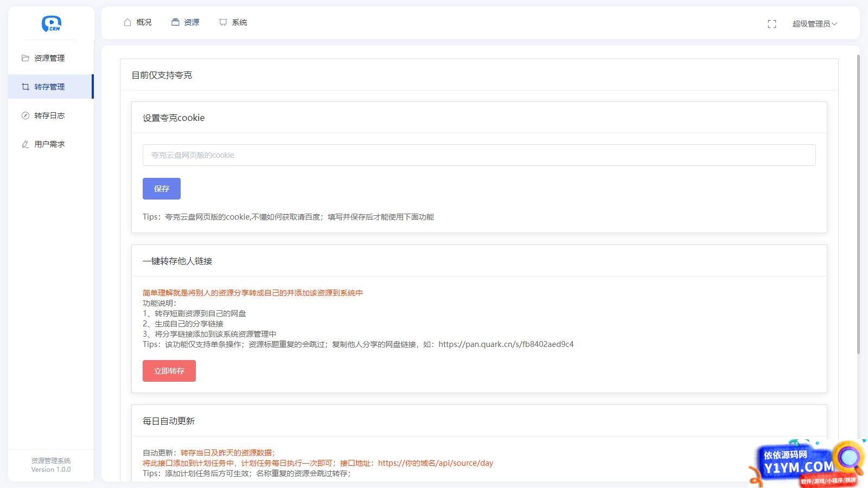Click the box icon beside 资源 tab
This screenshot has width=868, height=488.
point(175,22)
